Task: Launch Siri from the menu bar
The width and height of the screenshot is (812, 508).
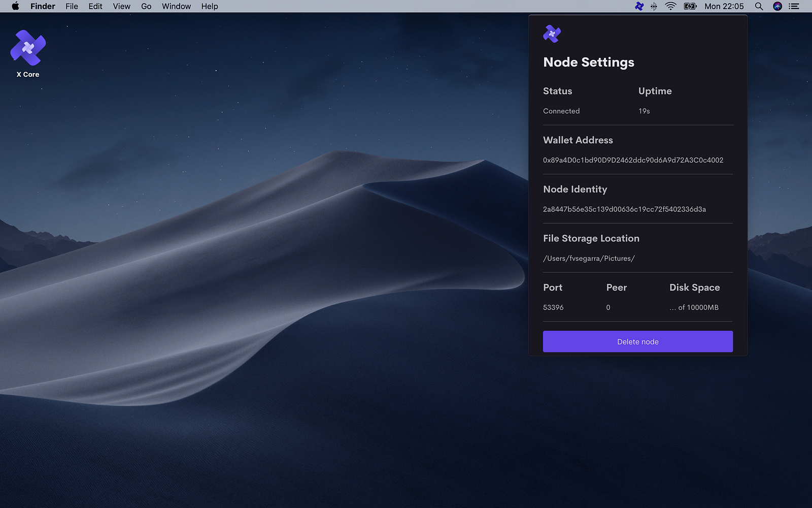Action: (777, 6)
